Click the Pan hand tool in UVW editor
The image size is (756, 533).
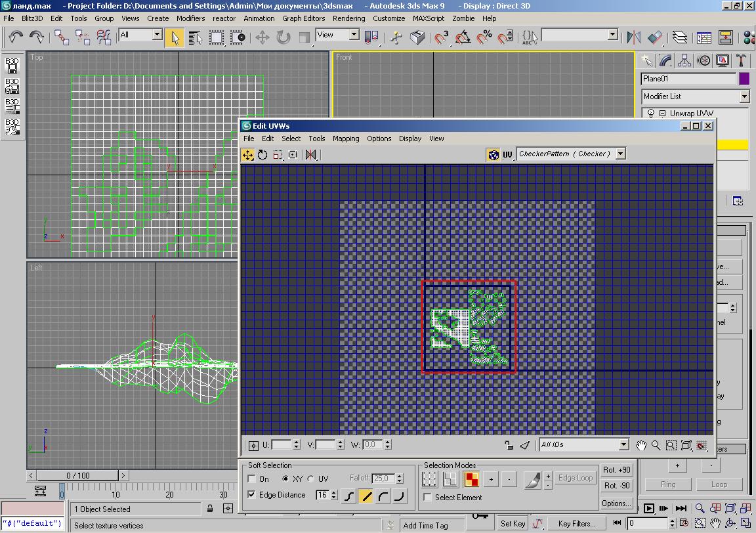(x=641, y=445)
